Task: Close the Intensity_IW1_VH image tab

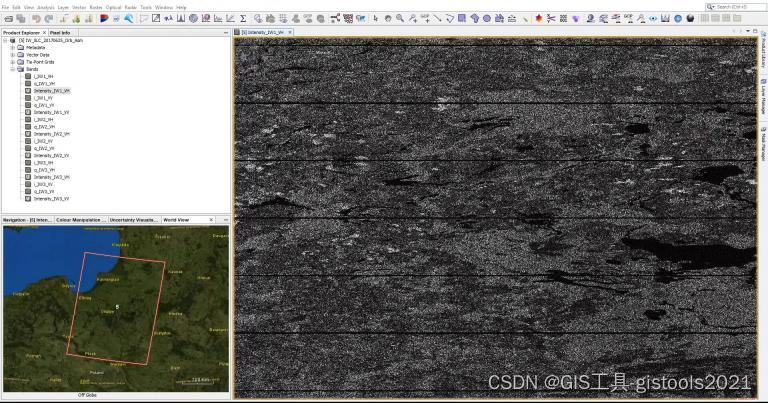Action: click(x=290, y=32)
